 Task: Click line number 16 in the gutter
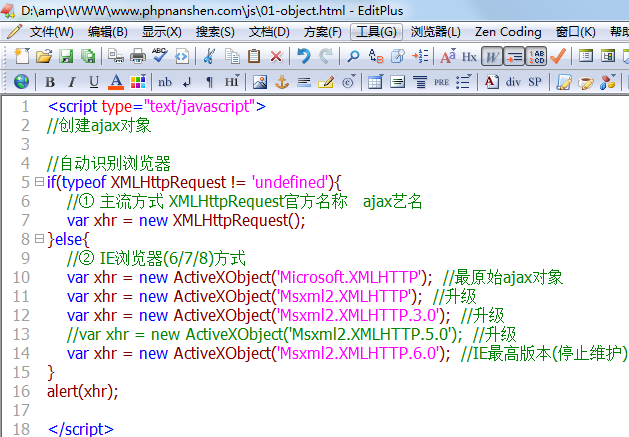pyautogui.click(x=21, y=391)
